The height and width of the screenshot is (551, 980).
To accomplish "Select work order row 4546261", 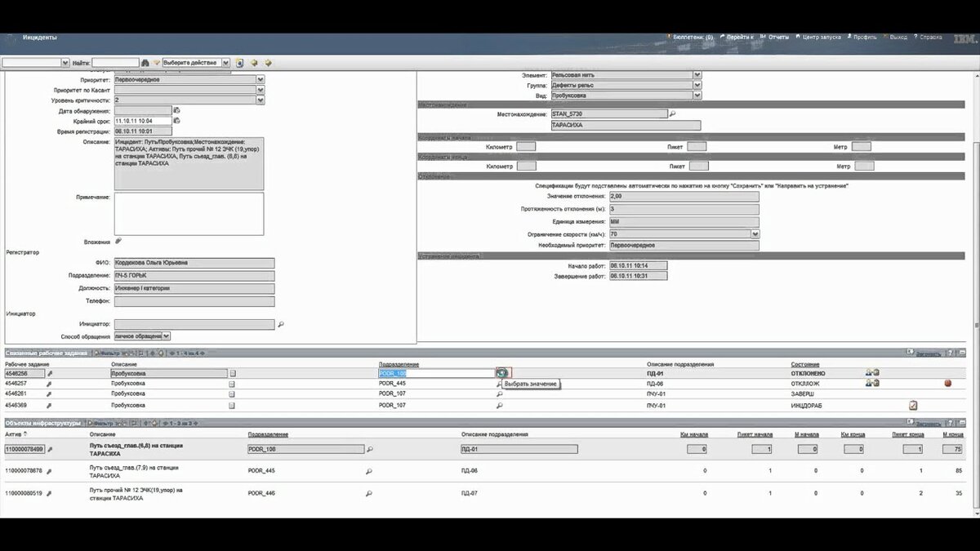I will [483, 393].
